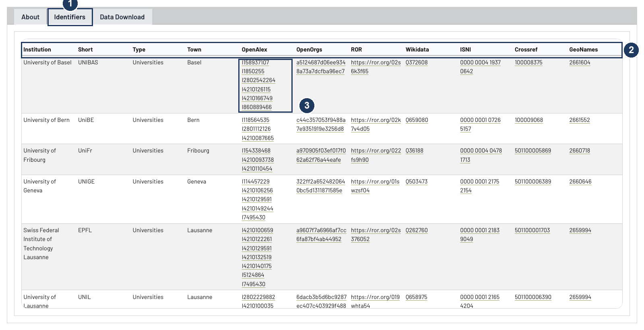Open OpenOrgs ID starting c44c357053f9488a

coord(321,124)
